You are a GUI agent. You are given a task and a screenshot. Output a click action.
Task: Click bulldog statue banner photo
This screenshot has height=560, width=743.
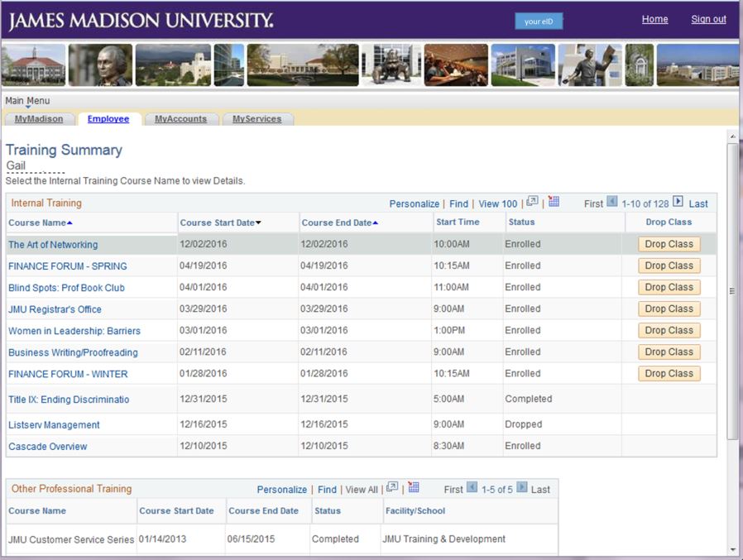(391, 65)
